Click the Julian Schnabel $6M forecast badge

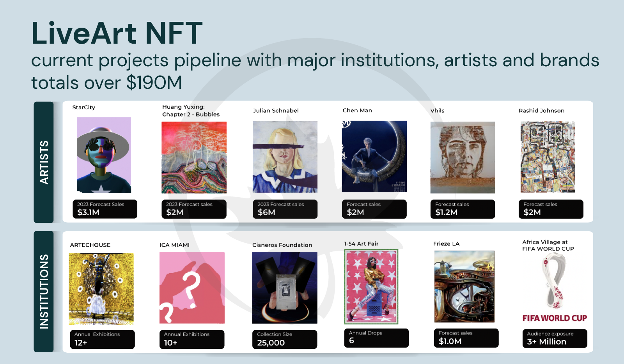[285, 209]
